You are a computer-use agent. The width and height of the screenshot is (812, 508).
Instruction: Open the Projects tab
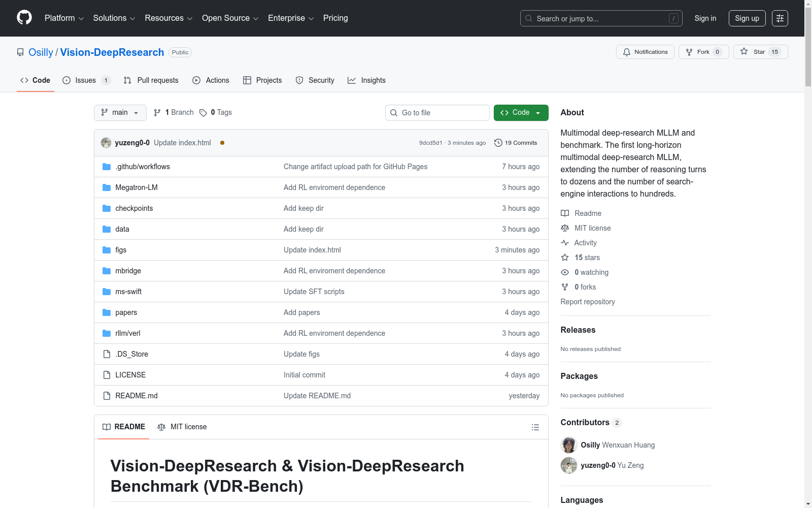click(262, 80)
